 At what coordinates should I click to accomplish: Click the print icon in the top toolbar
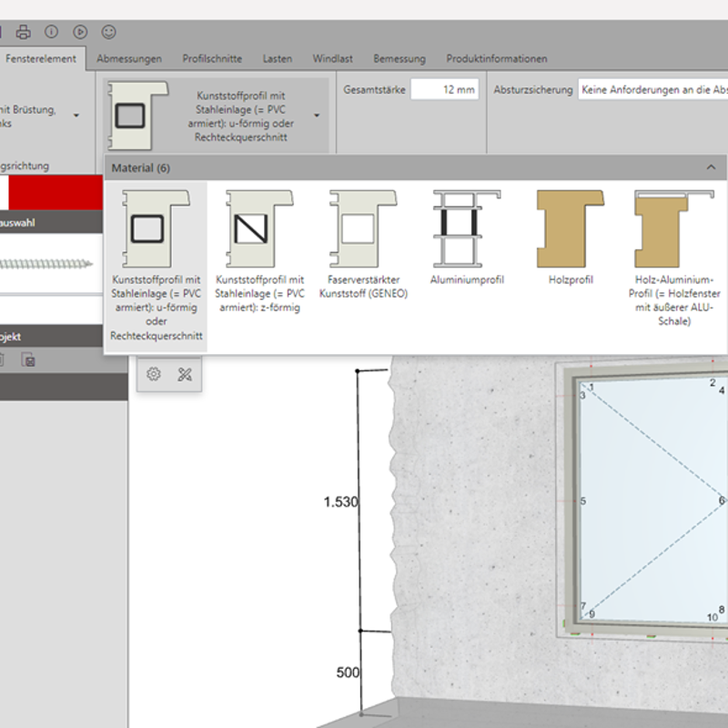coord(24,32)
